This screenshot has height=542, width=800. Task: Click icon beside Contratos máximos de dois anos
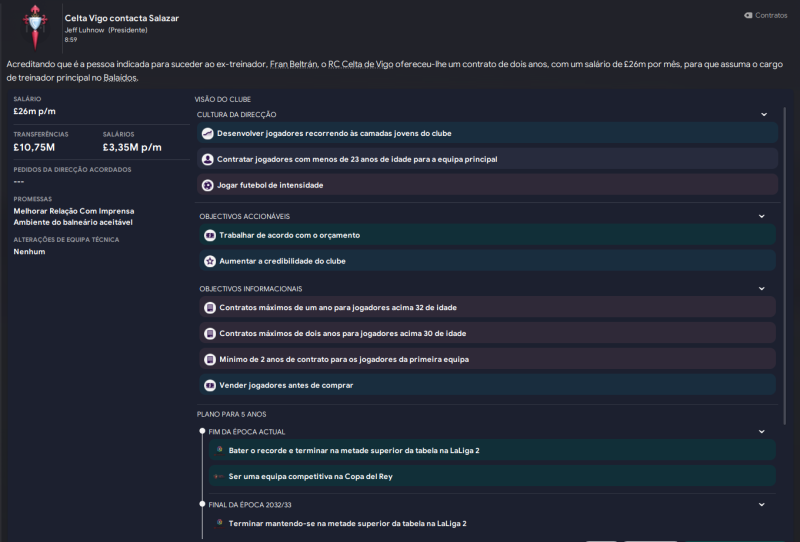(x=210, y=334)
